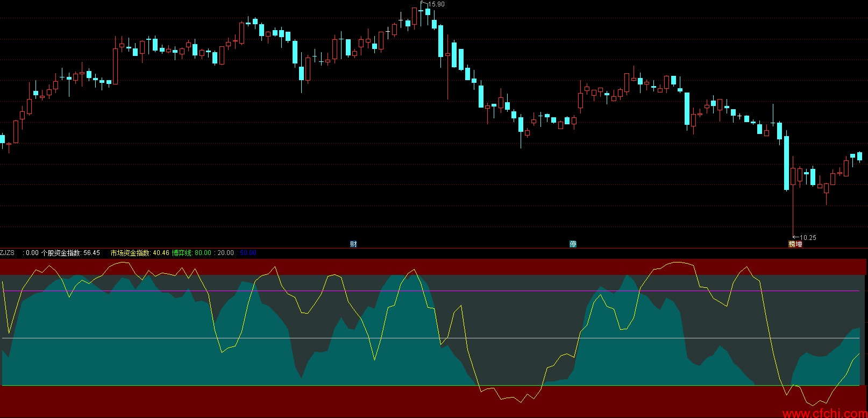Click the yellow 市场资金指数: 40.46 value
The width and height of the screenshot is (868, 418).
point(140,253)
